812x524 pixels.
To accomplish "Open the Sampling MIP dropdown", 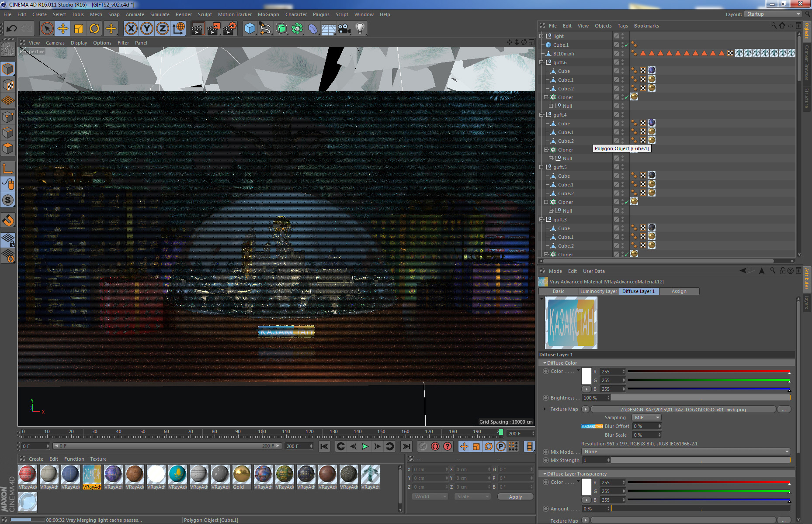I will [646, 417].
